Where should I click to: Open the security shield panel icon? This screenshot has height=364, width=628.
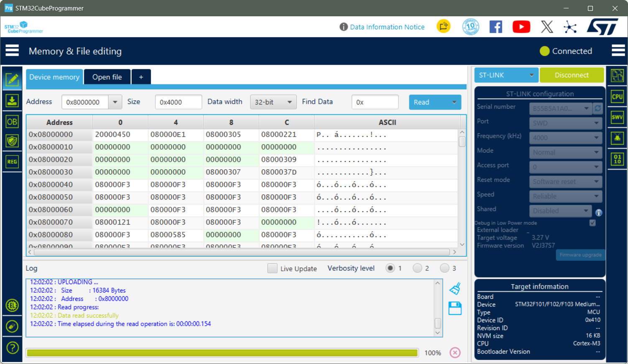coord(12,141)
